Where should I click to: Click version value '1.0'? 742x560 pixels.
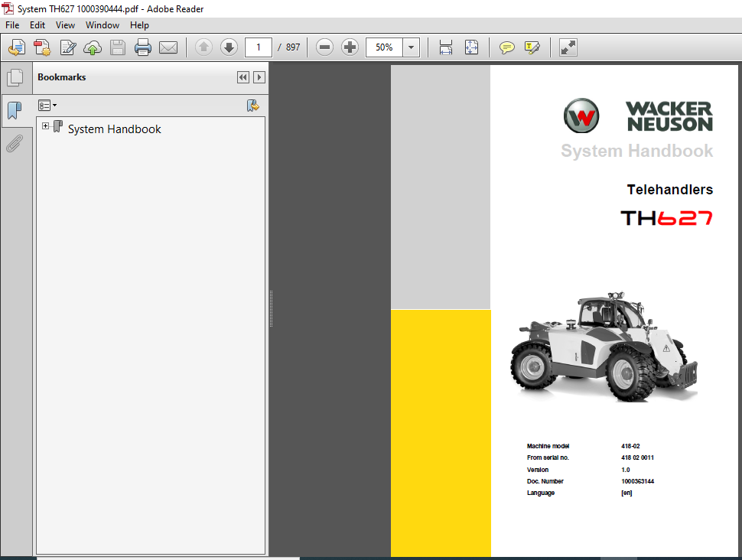coord(626,470)
